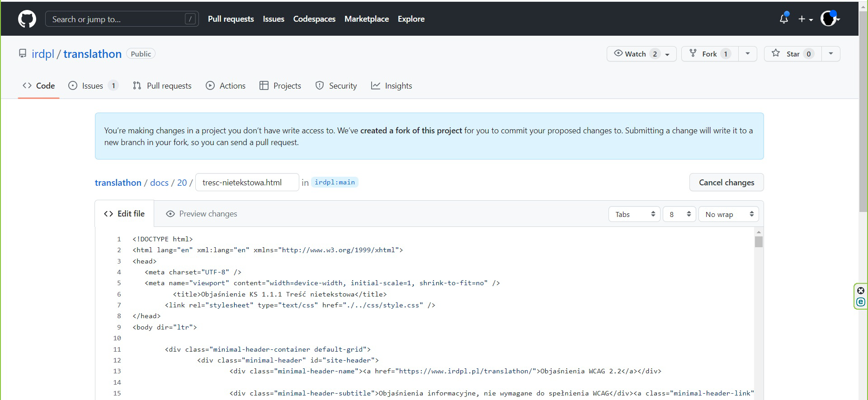Click the repository book icon
The image size is (868, 400).
coord(23,53)
